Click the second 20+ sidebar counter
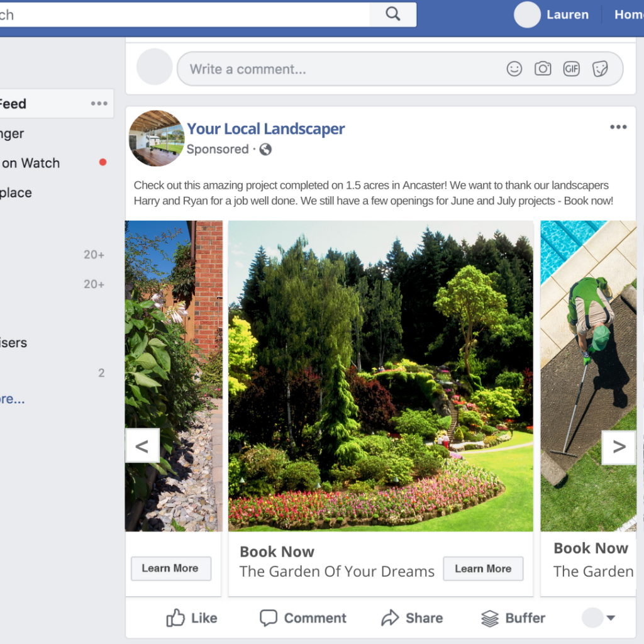The image size is (644, 644). [94, 284]
